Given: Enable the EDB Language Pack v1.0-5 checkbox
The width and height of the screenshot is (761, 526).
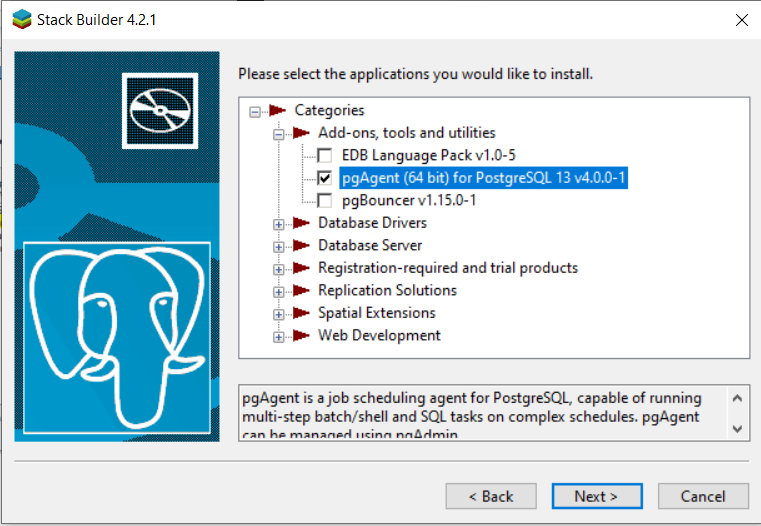Looking at the screenshot, I should coord(324,156).
